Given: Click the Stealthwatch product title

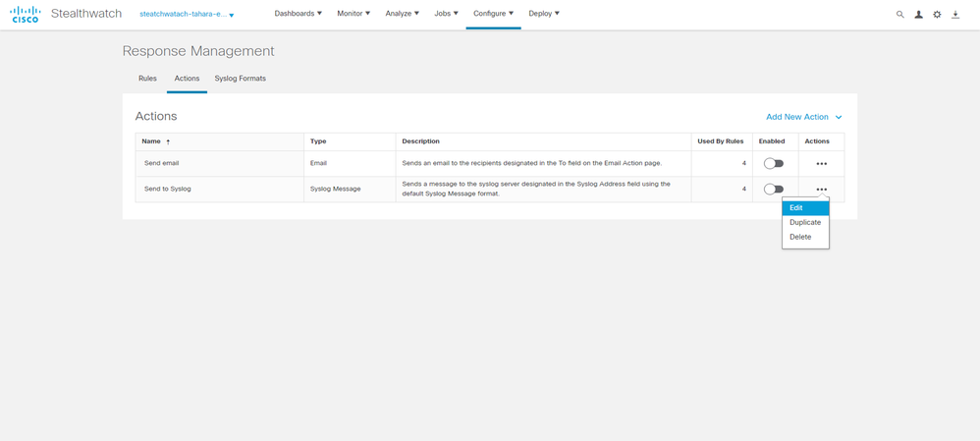Looking at the screenshot, I should (86, 14).
